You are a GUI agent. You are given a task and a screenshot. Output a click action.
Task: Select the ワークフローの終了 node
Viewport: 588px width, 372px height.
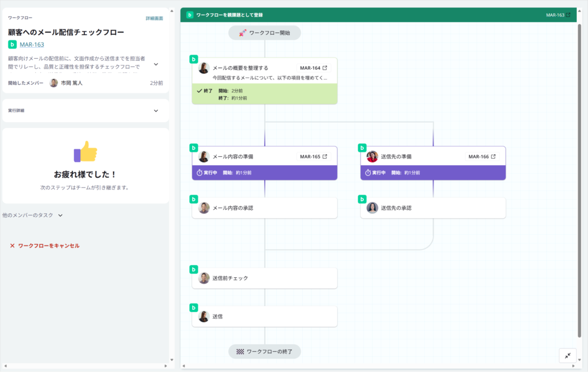(x=265, y=351)
